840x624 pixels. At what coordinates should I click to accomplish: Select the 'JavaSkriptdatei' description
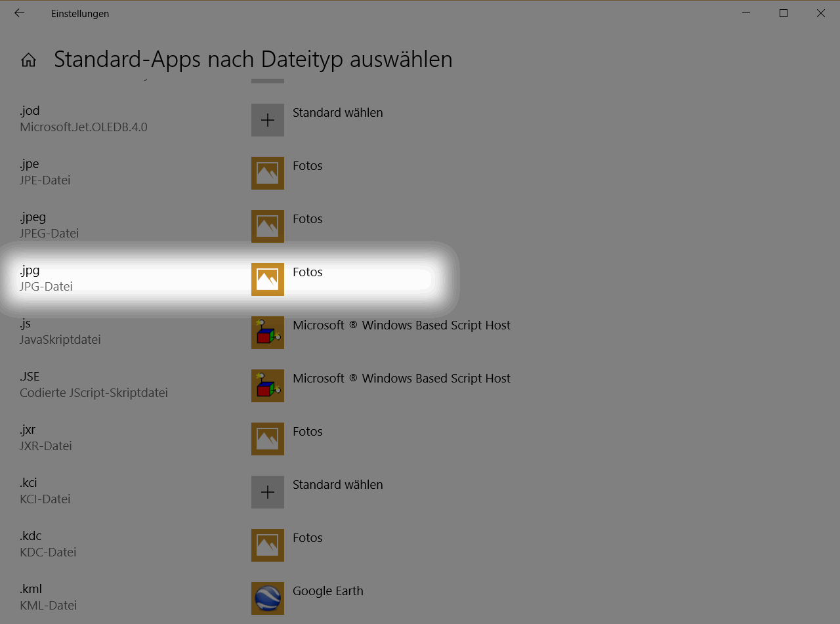(x=60, y=340)
